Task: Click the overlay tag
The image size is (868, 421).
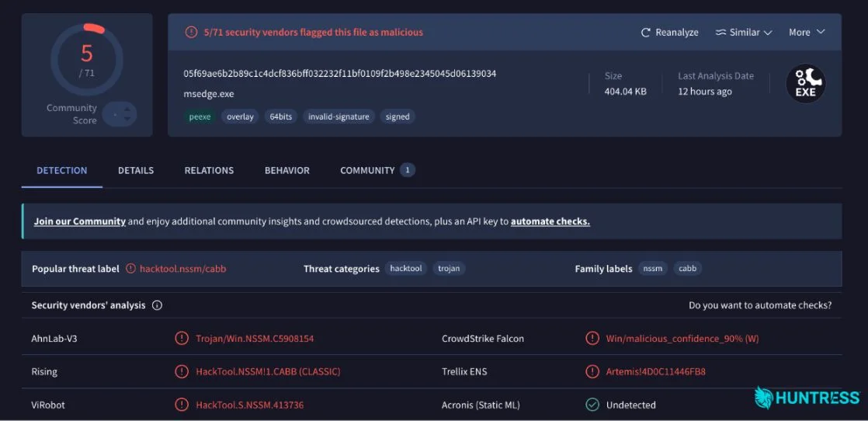Action: 240,117
